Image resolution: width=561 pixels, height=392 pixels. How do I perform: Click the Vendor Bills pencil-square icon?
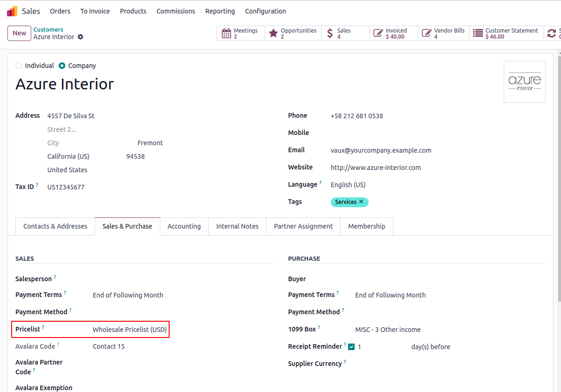[426, 34]
